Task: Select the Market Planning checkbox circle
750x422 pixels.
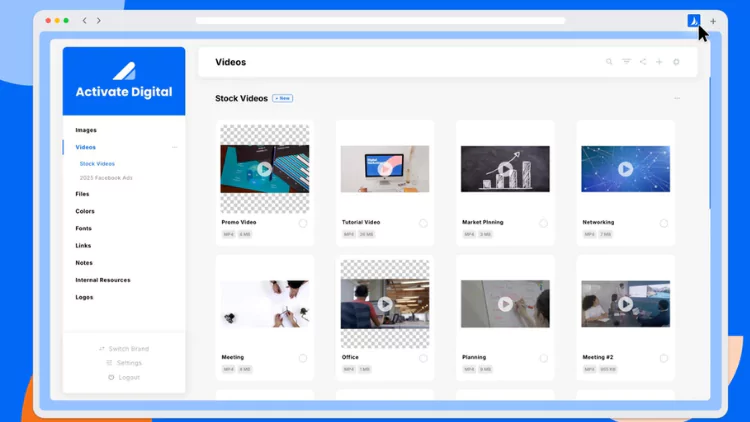Action: pos(543,223)
